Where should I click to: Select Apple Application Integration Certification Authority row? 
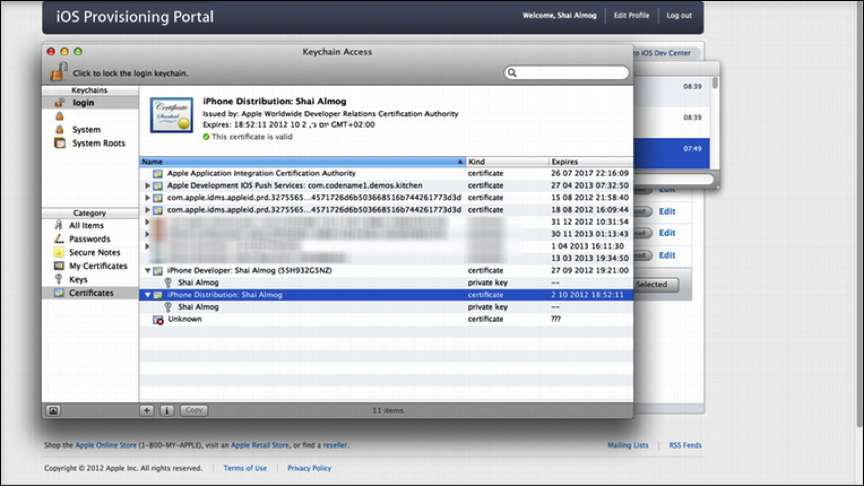pos(386,173)
